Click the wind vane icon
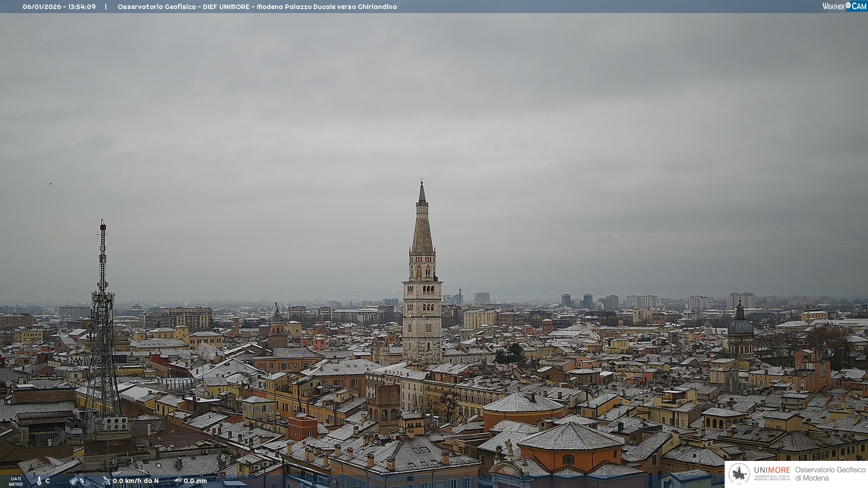This screenshot has height=488, width=868. 107,481
